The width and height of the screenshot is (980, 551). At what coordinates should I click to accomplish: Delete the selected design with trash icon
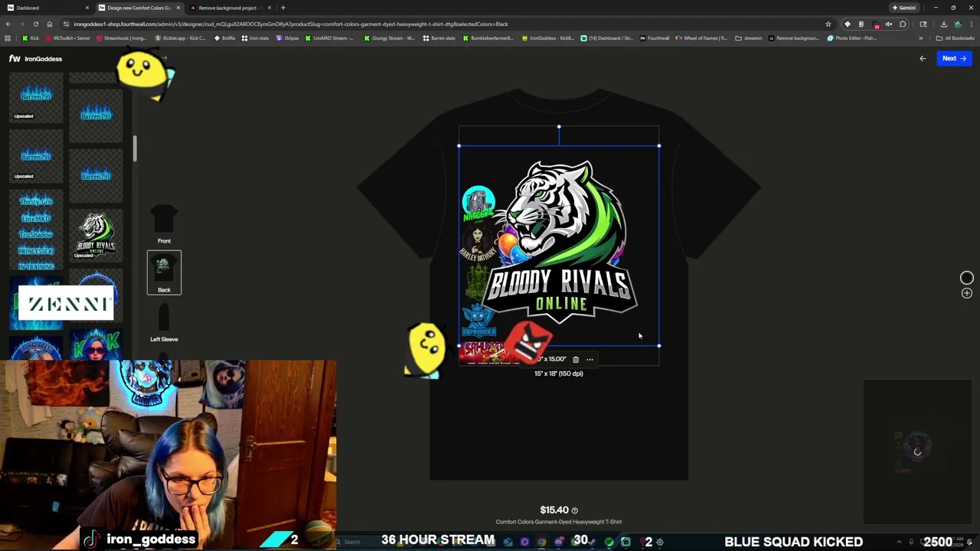(x=576, y=359)
